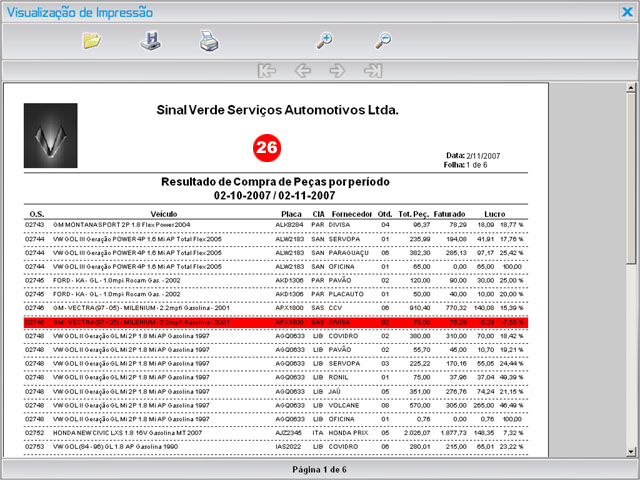This screenshot has height=480, width=640.
Task: Go to previous page arrow
Action: 302,71
